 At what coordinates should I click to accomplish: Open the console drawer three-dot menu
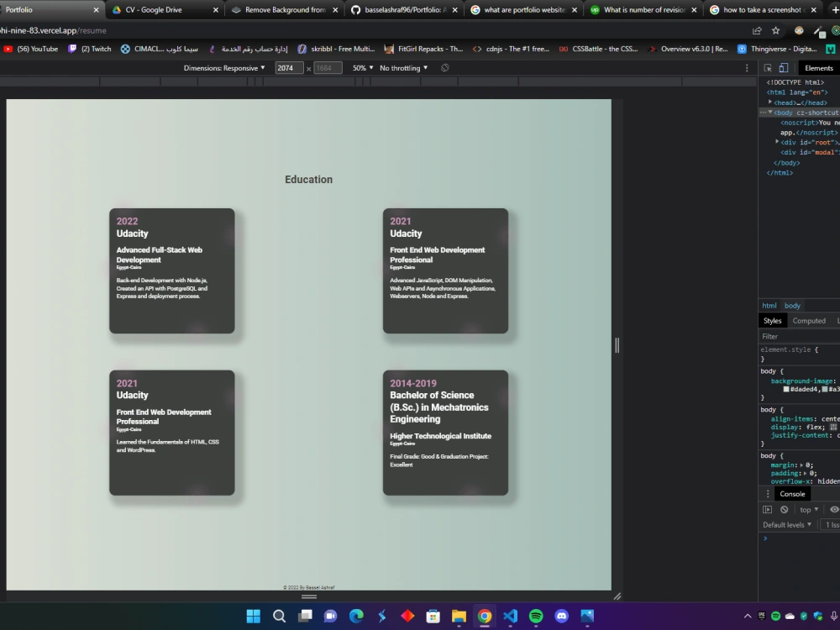click(x=767, y=494)
